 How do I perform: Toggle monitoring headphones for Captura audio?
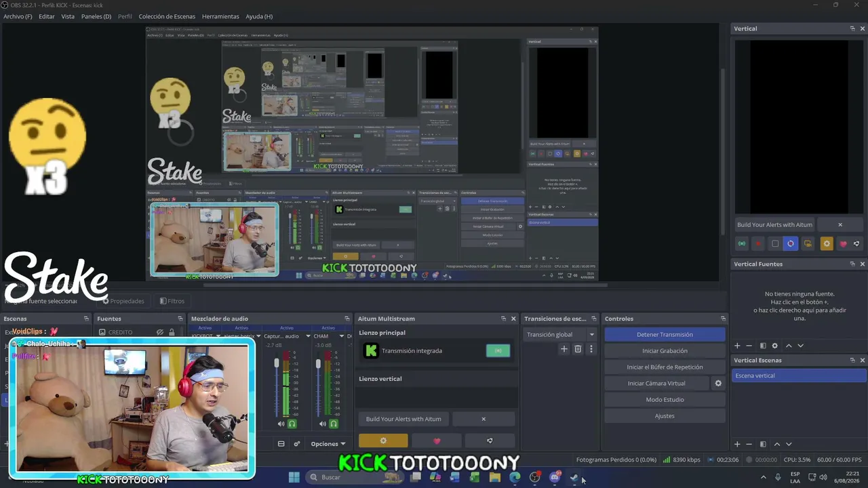pyautogui.click(x=292, y=424)
